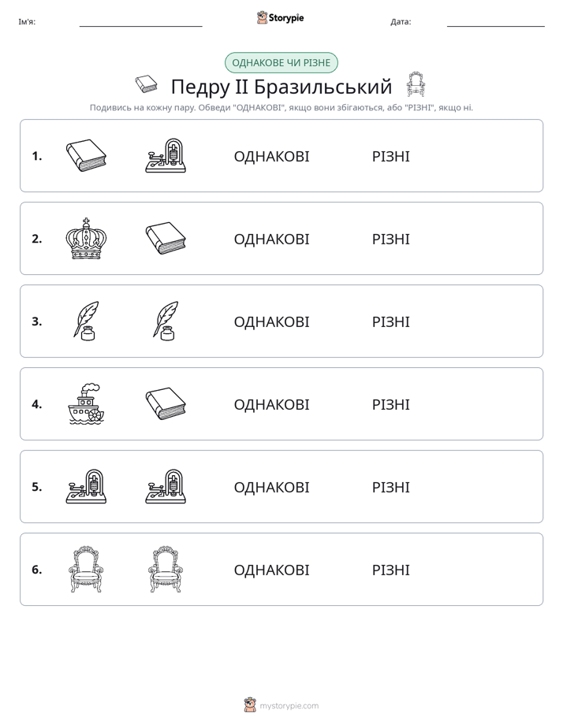This screenshot has height=728, width=563.
Task: Click the Storypie logo at the top
Action: [x=281, y=17]
